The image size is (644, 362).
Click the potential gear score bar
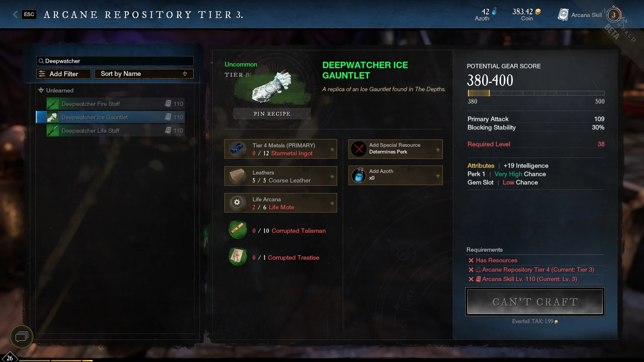click(x=536, y=93)
